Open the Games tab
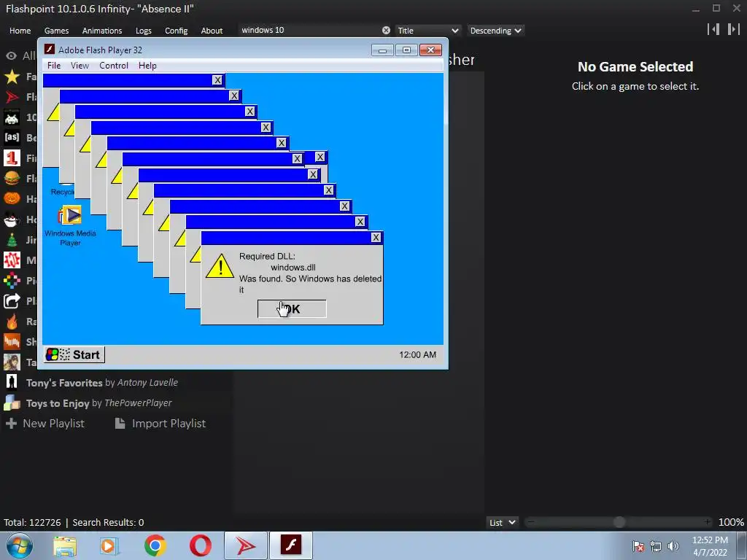The image size is (747, 560). (x=56, y=31)
